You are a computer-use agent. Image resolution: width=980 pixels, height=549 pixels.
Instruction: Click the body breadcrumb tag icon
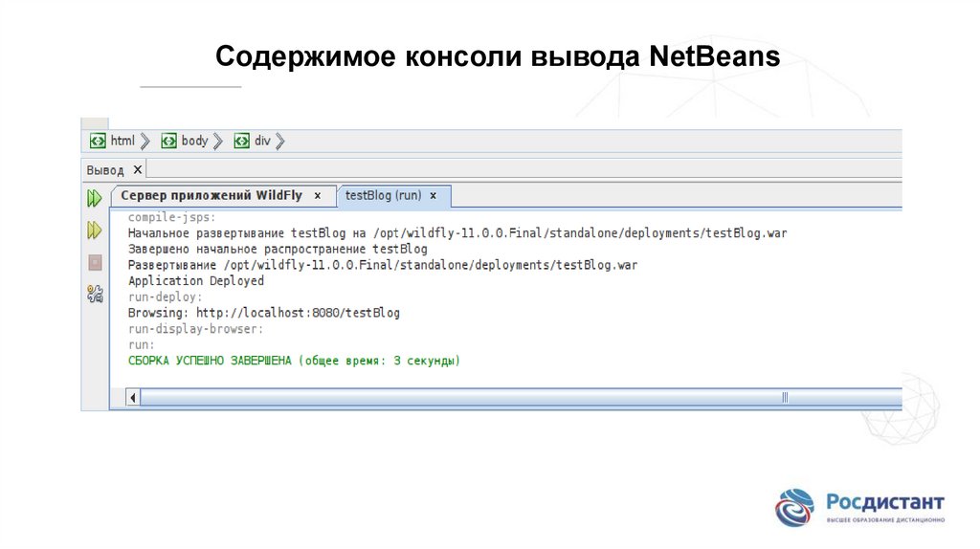(168, 142)
